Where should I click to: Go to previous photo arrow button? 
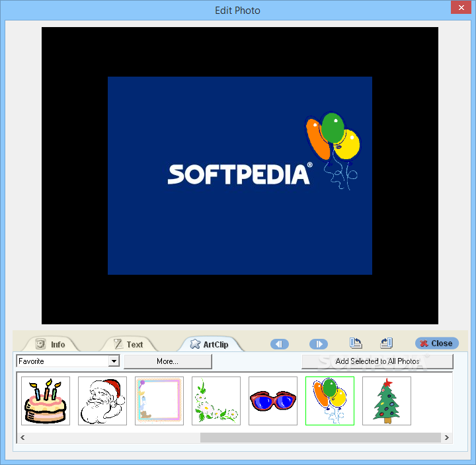click(x=279, y=344)
